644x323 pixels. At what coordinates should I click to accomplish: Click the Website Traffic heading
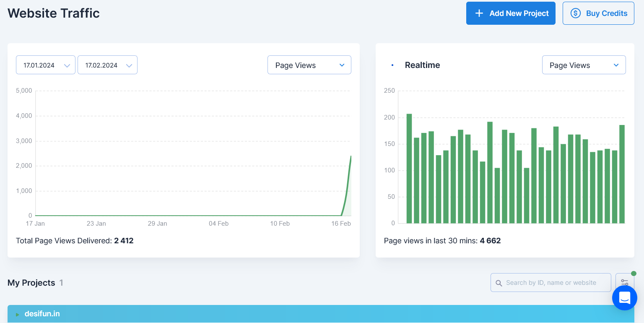click(x=54, y=13)
